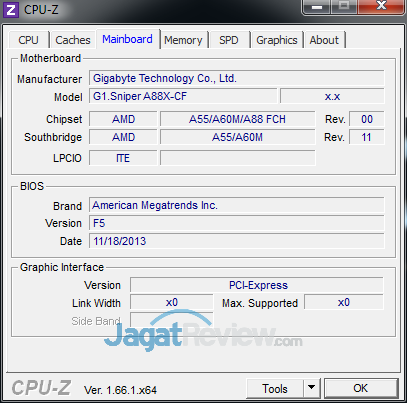Select the Mainboard tab
Screen dimensions: 407x403
tap(127, 39)
